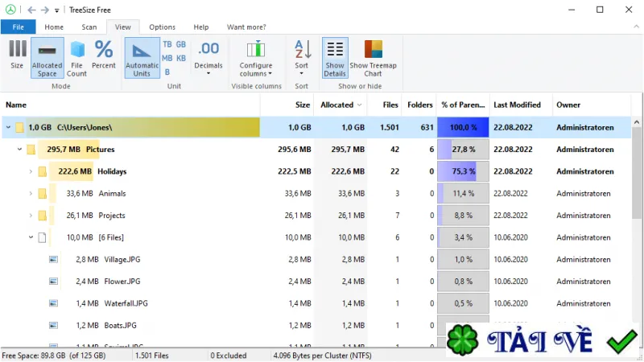Sort by Owner column header

coord(592,105)
